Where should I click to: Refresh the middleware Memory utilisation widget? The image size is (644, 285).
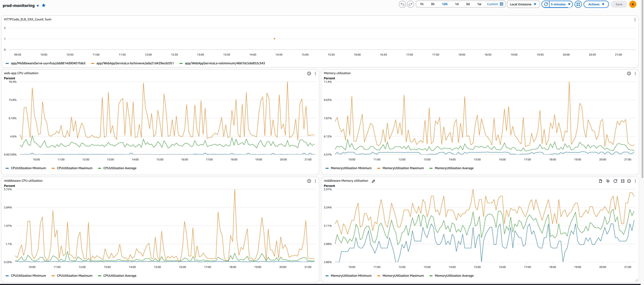pyautogui.click(x=615, y=181)
